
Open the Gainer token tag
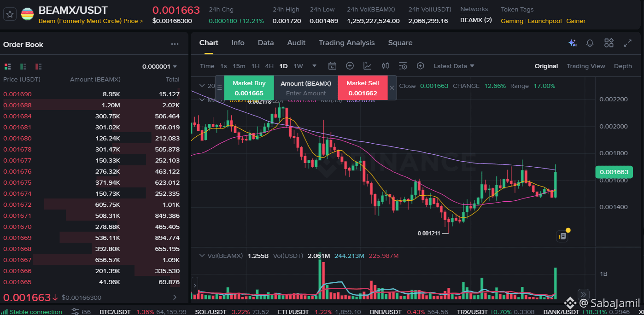576,21
